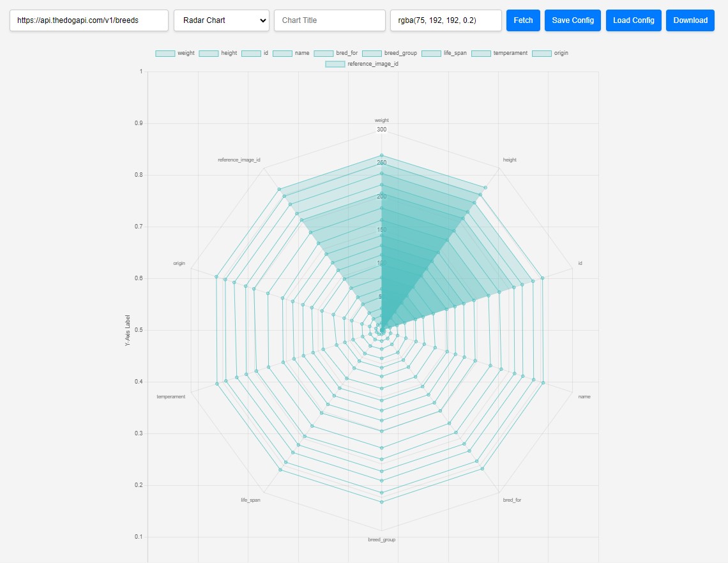Click the life_span axis label on radar
Screen dimensions: 728x563
[x=250, y=500]
